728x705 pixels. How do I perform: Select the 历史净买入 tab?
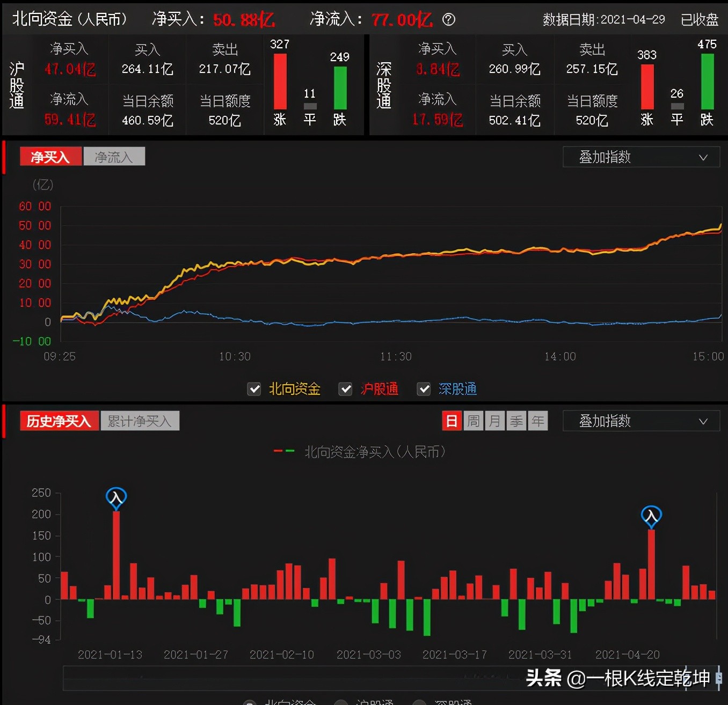click(x=59, y=421)
